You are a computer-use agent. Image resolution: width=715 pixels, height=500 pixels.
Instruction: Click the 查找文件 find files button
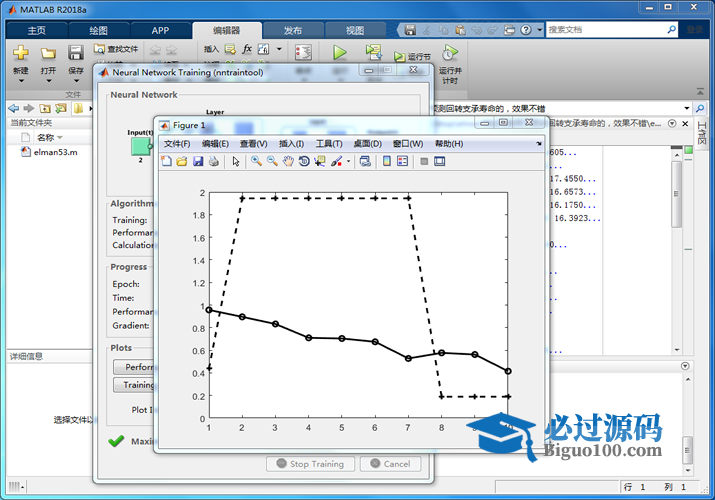coord(116,49)
